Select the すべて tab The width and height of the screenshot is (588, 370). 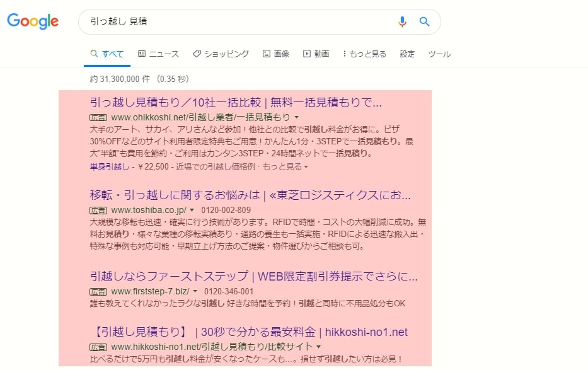tap(107, 54)
